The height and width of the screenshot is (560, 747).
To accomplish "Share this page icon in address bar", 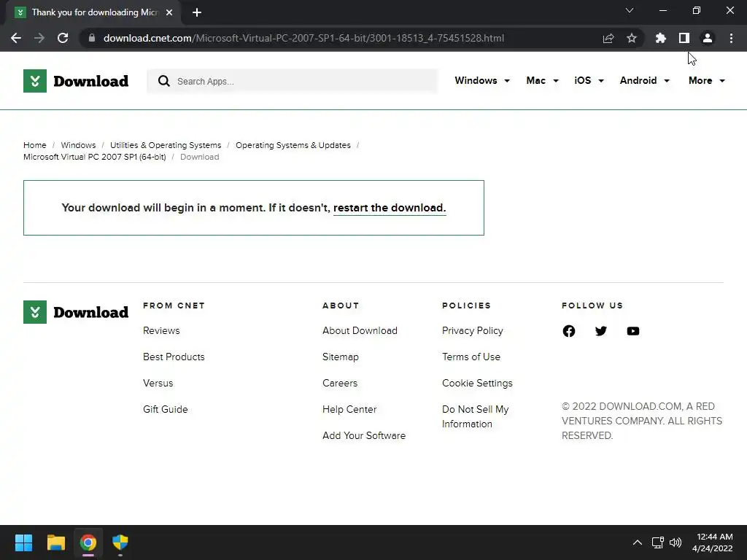I will tap(608, 38).
